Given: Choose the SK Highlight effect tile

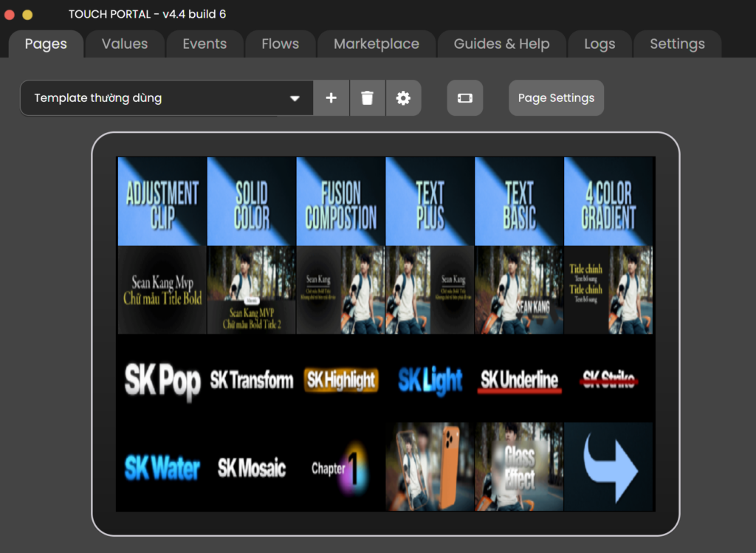Looking at the screenshot, I should [340, 379].
